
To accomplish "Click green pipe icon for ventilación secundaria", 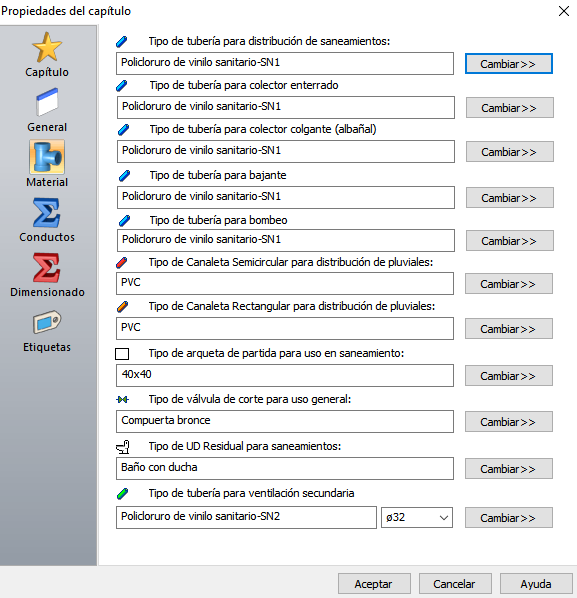I will [122, 494].
